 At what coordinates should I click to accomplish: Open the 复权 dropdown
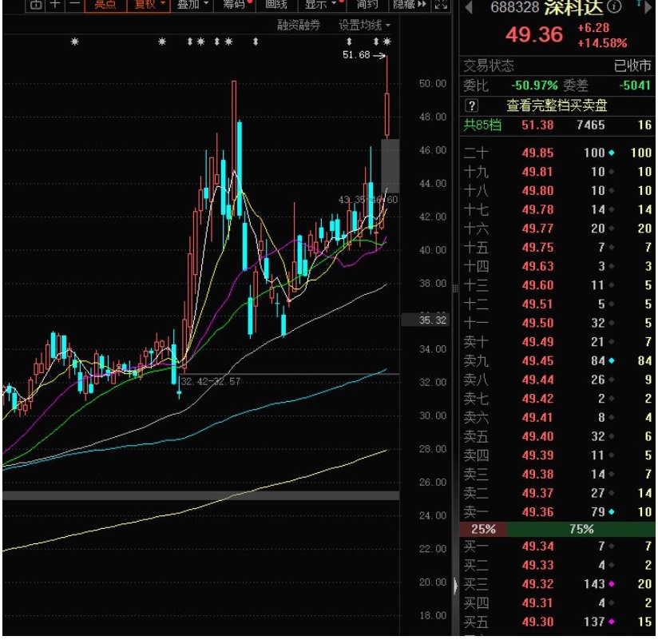pyautogui.click(x=149, y=5)
